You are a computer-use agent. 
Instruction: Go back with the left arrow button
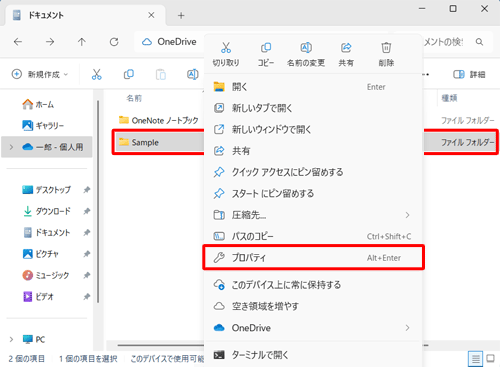[x=18, y=42]
